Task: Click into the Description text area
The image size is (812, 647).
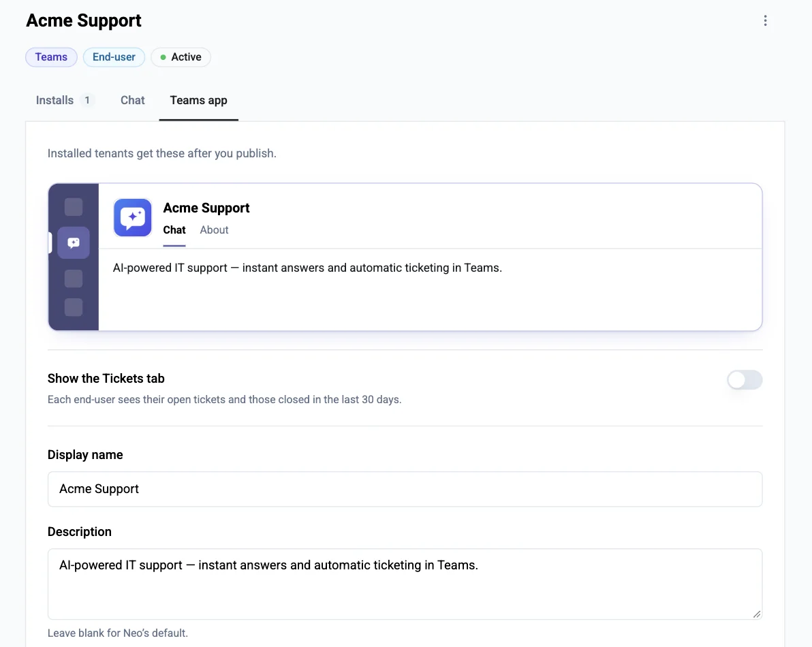Action: 405,584
